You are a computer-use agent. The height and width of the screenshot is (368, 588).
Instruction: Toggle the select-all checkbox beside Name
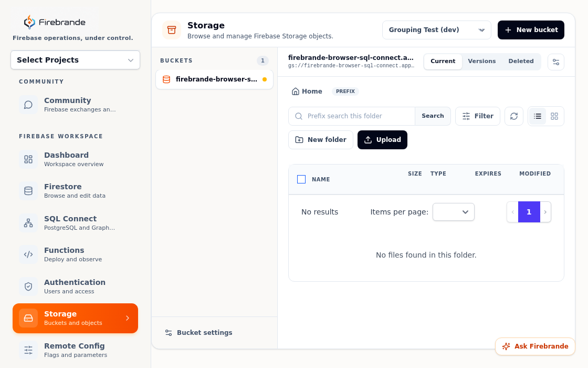(x=301, y=179)
